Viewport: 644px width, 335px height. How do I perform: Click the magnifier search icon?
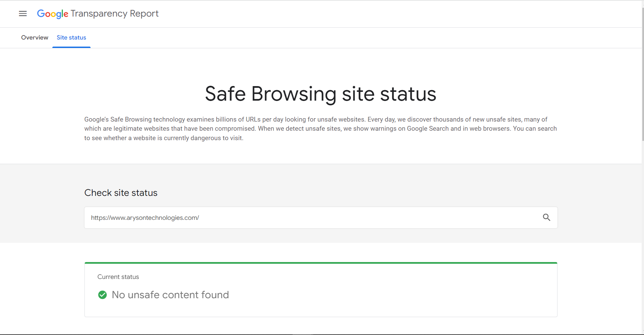(x=546, y=217)
